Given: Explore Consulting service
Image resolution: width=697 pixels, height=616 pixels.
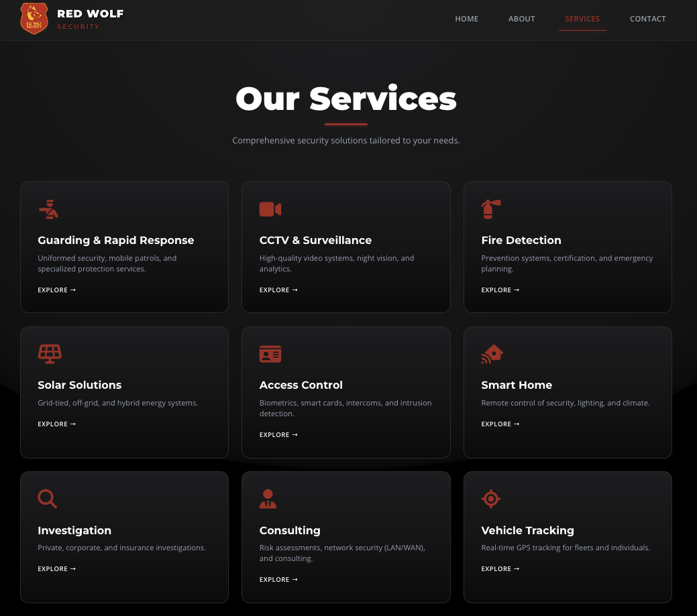Looking at the screenshot, I should point(278,580).
